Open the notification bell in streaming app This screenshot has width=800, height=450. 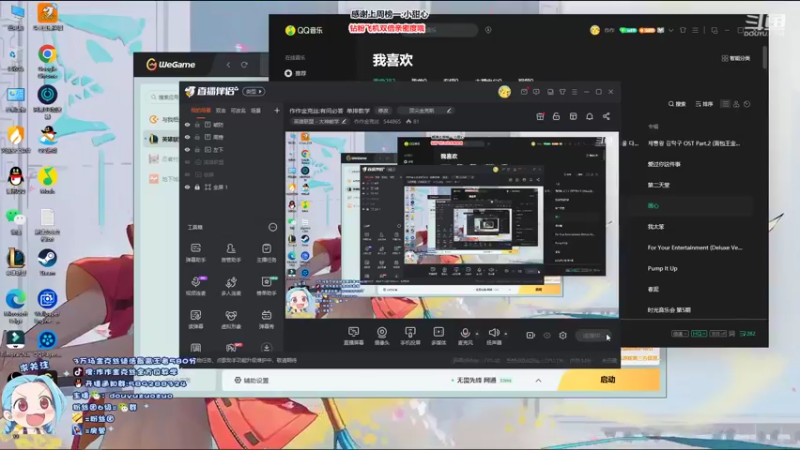pyautogui.click(x=589, y=116)
